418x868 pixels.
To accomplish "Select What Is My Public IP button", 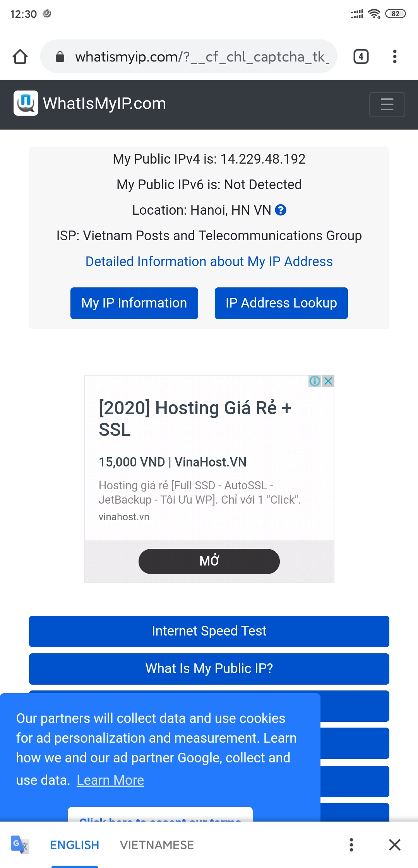I will point(209,668).
